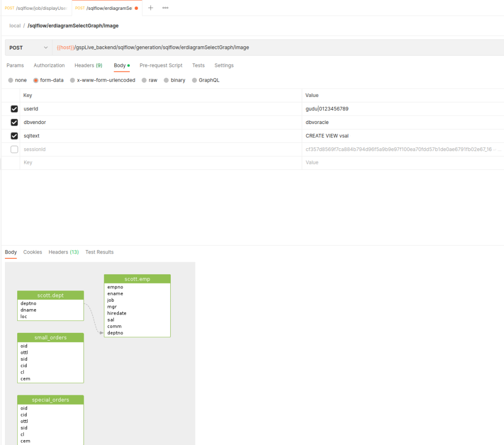The image size is (504, 445).
Task: Disable the sqltext parameter checkbox
Action: pyautogui.click(x=14, y=135)
